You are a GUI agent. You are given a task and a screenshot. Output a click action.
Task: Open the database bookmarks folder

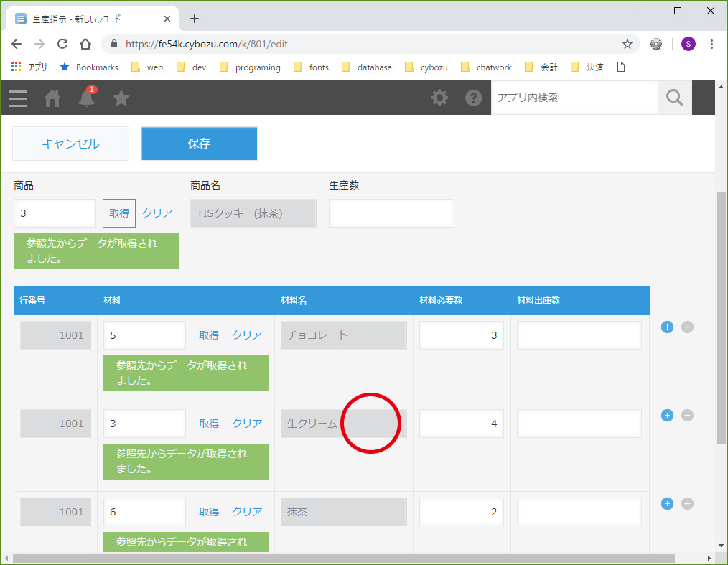pyautogui.click(x=367, y=67)
